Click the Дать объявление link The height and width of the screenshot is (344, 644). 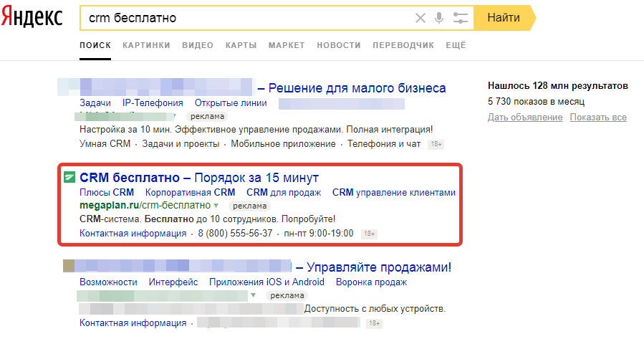pyautogui.click(x=525, y=118)
